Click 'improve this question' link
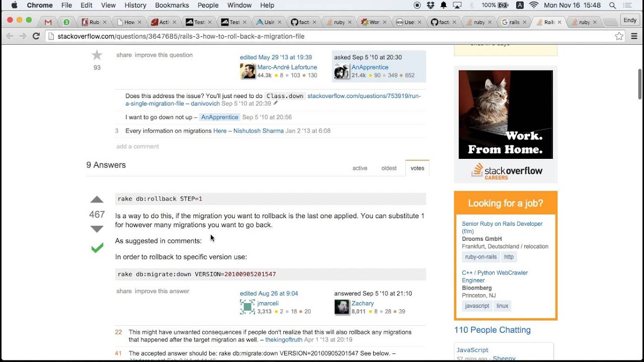 pos(164,55)
